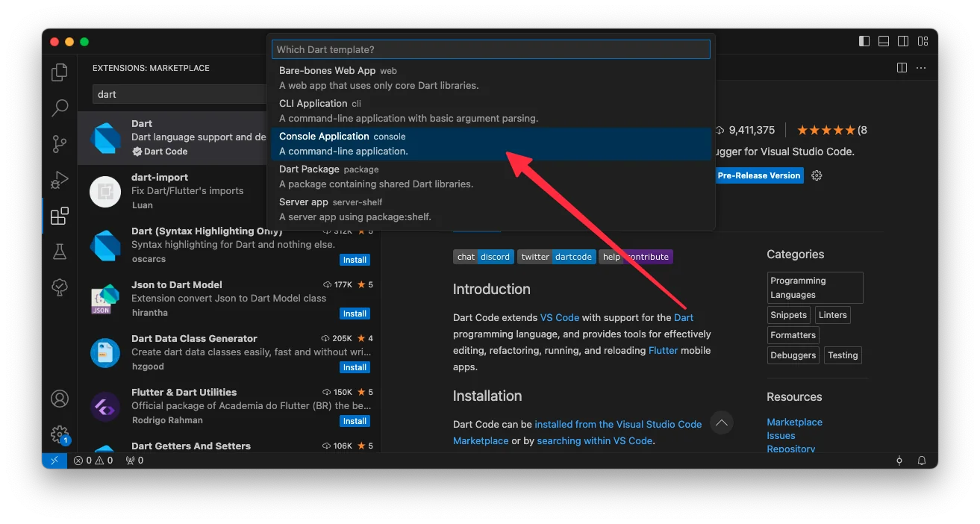Click the 'EXTENSIONS: MARKETPLACE' header
This screenshot has height=524, width=980.
coord(151,68)
